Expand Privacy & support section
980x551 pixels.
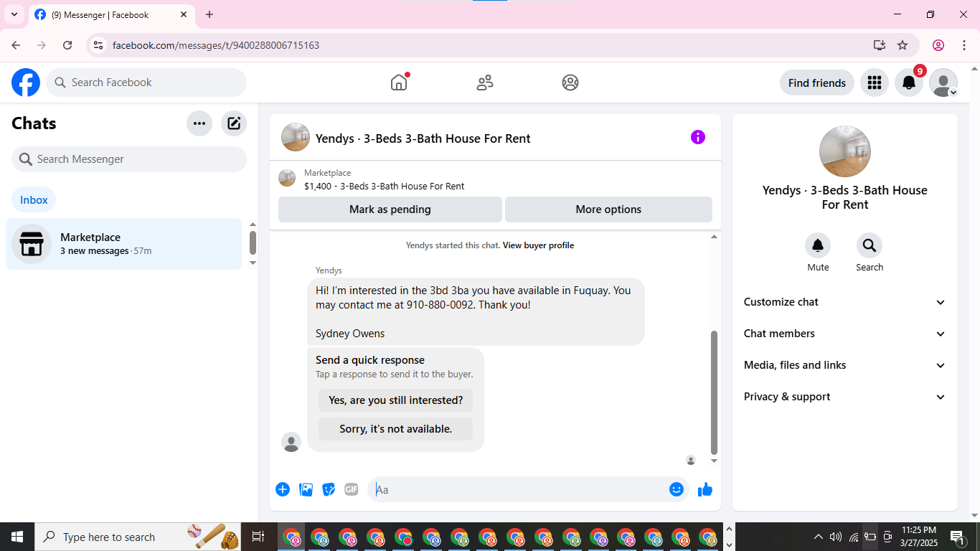pyautogui.click(x=845, y=397)
